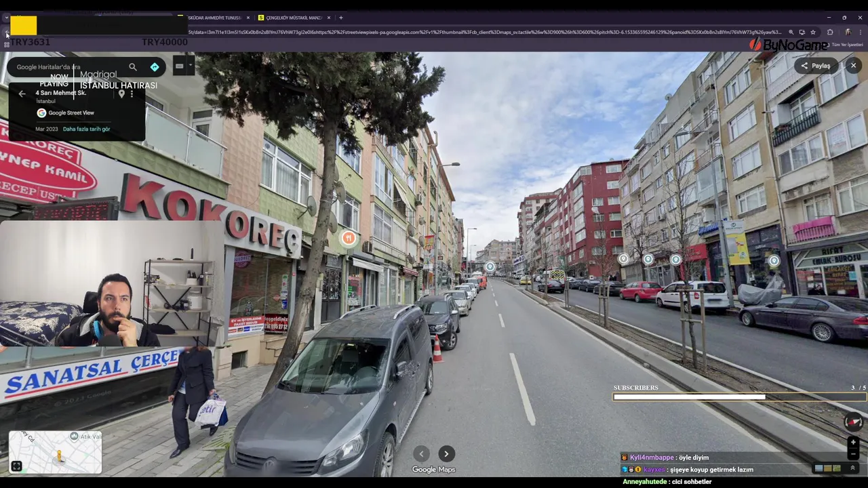
Task: Open the browser three-dot menu
Action: coord(862,32)
